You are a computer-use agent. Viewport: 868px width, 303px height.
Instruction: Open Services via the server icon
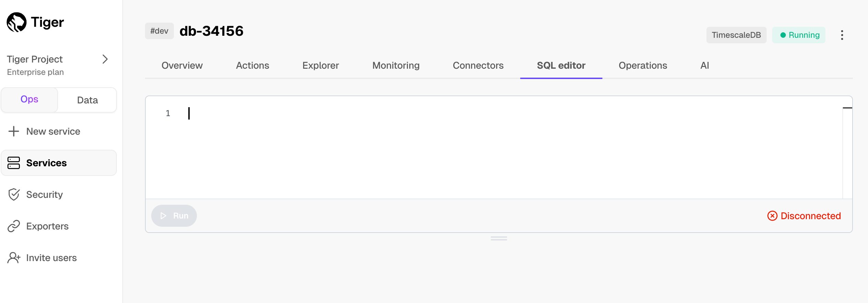coord(14,163)
